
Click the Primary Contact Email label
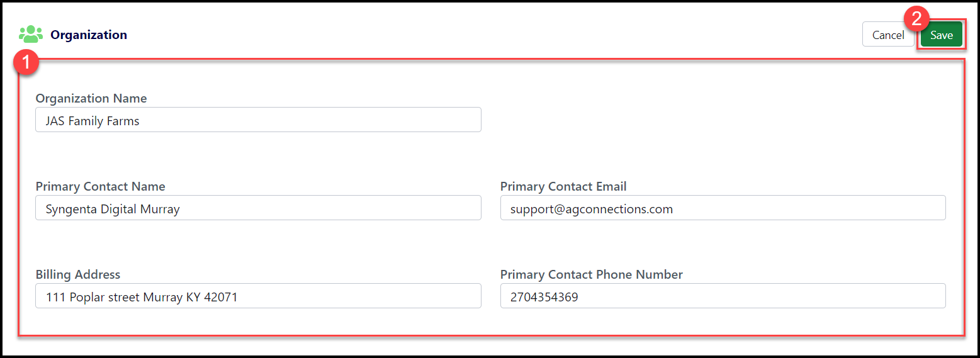point(563,186)
